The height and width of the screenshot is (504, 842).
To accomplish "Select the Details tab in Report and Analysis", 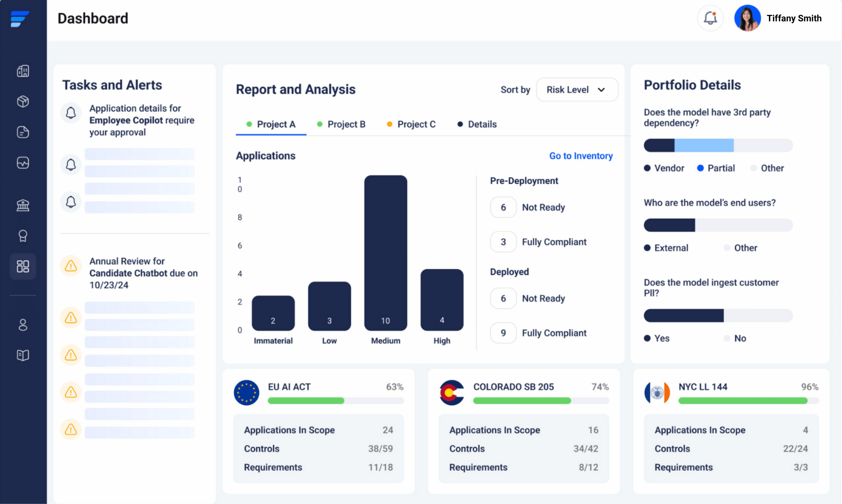I will 482,124.
